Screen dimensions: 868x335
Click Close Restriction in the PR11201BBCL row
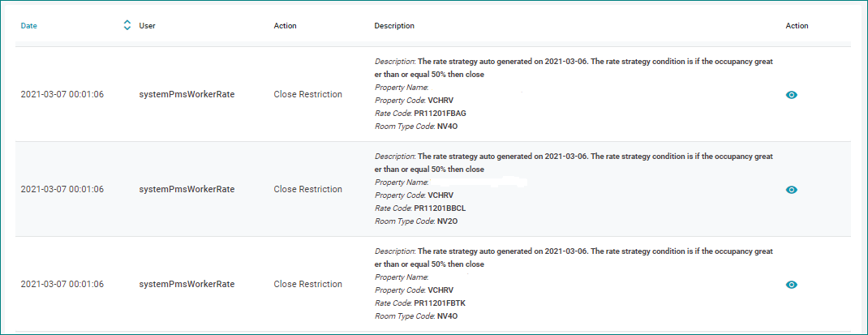[308, 190]
